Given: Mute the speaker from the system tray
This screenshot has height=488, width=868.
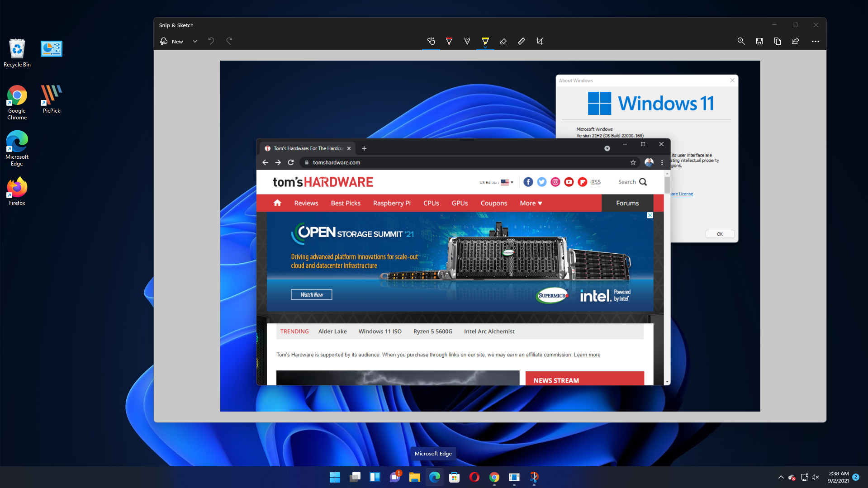Looking at the screenshot, I should pyautogui.click(x=816, y=477).
